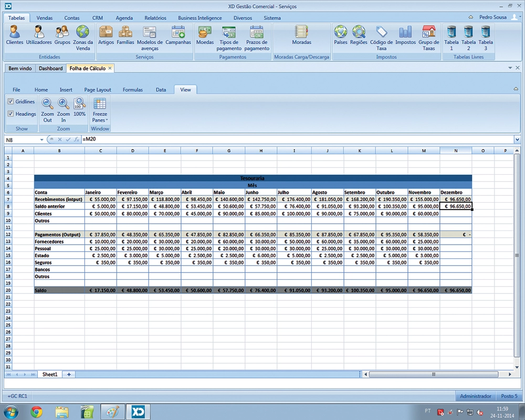This screenshot has width=525, height=420.
Task: Switch to the Formulas ribbon tab
Action: pos(132,90)
